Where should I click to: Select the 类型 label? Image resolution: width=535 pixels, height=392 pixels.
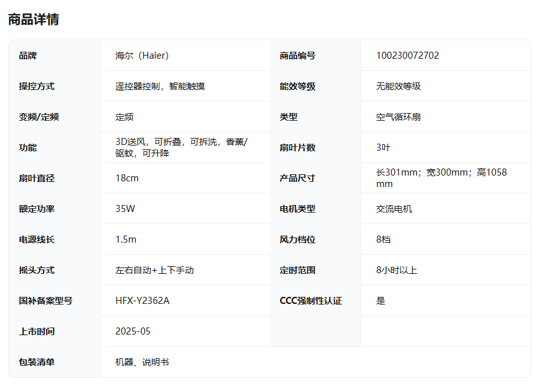pyautogui.click(x=288, y=117)
